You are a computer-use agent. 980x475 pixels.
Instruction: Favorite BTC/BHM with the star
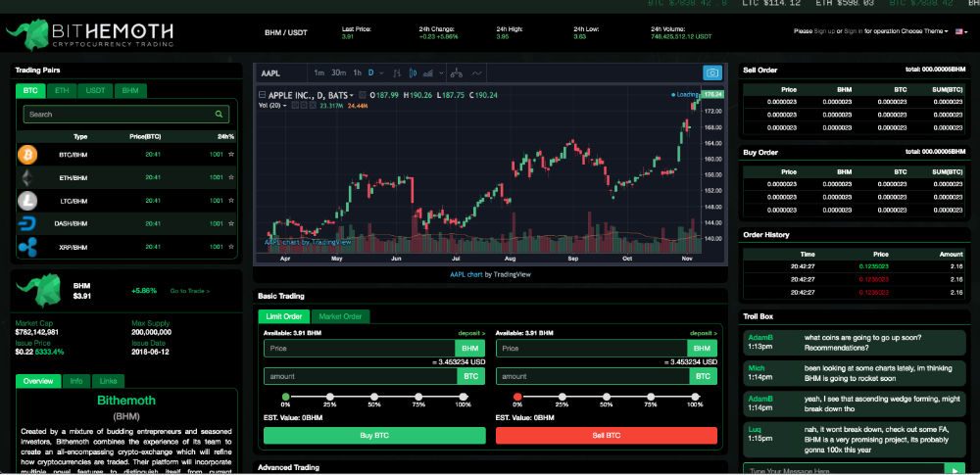(231, 155)
